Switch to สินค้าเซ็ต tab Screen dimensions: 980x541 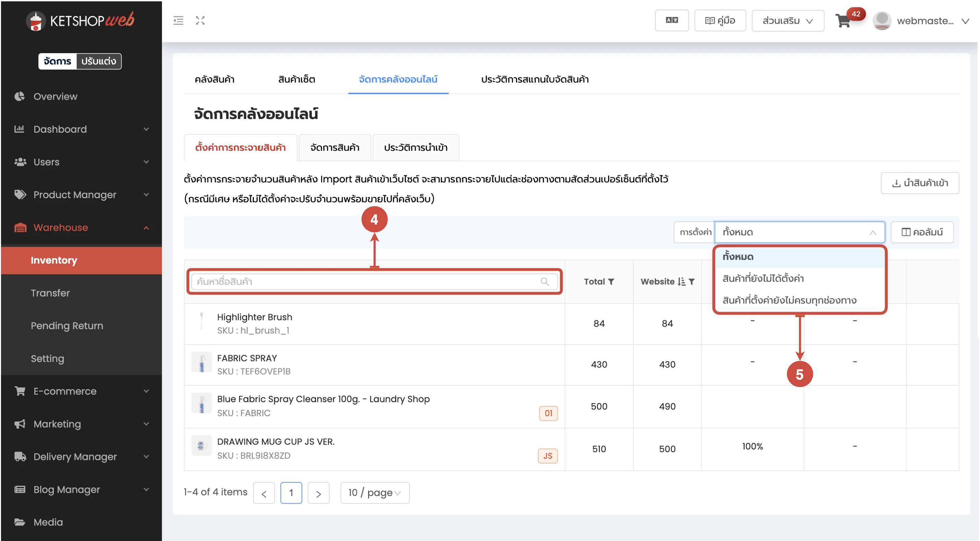[296, 80]
